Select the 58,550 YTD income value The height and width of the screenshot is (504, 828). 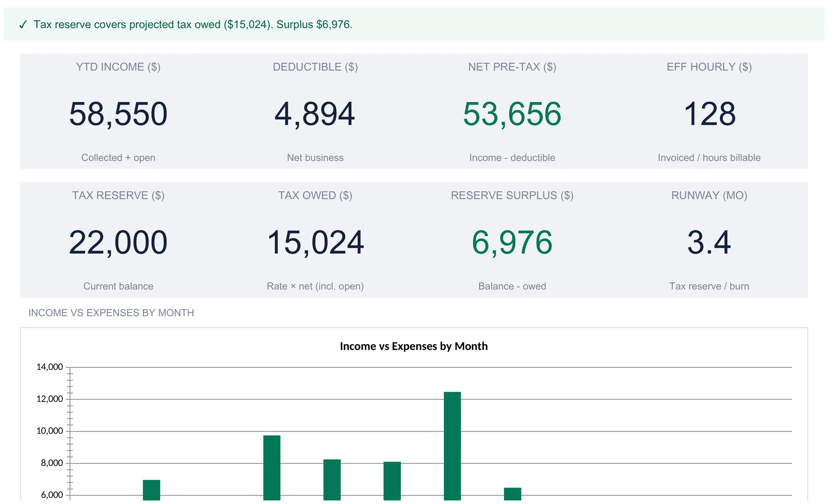click(x=118, y=114)
